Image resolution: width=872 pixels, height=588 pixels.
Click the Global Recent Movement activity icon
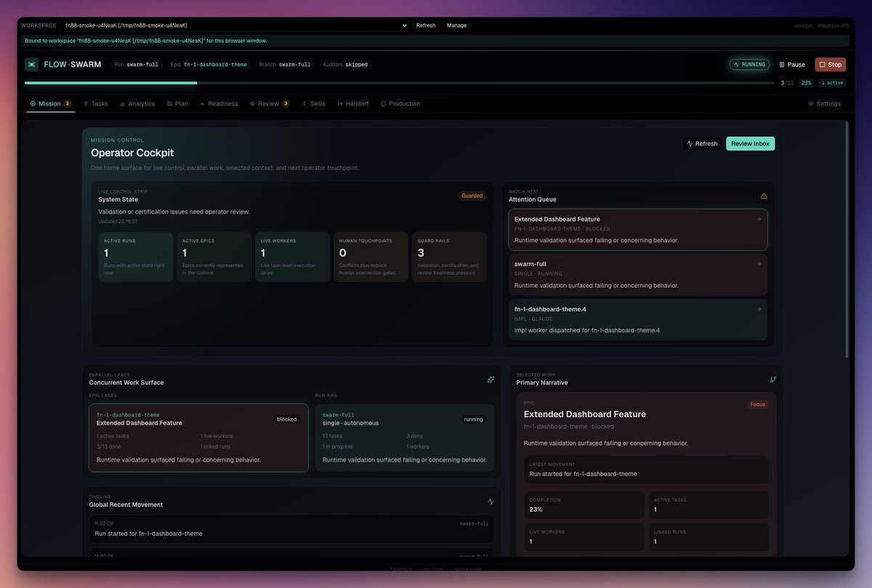[490, 502]
